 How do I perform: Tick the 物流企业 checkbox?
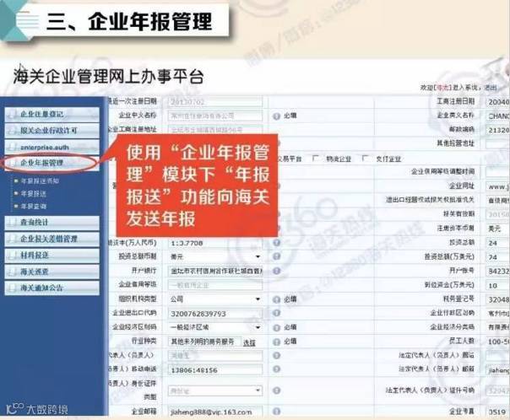click(x=315, y=159)
